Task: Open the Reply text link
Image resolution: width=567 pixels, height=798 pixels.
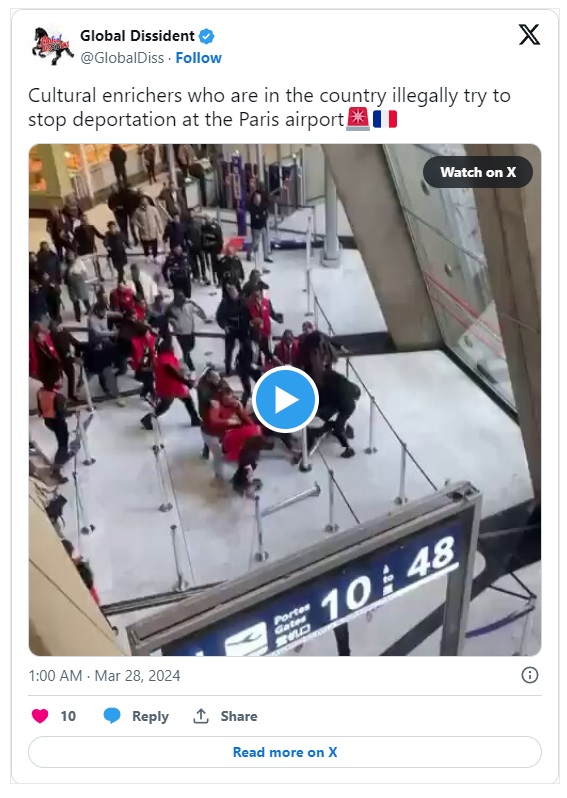Action: (150, 716)
